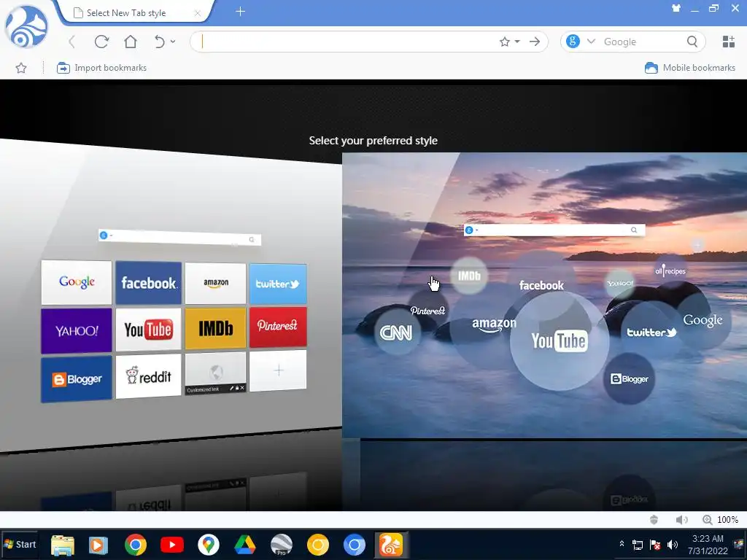The image size is (747, 560).
Task: Click the IMDb bubble
Action: coord(469,276)
